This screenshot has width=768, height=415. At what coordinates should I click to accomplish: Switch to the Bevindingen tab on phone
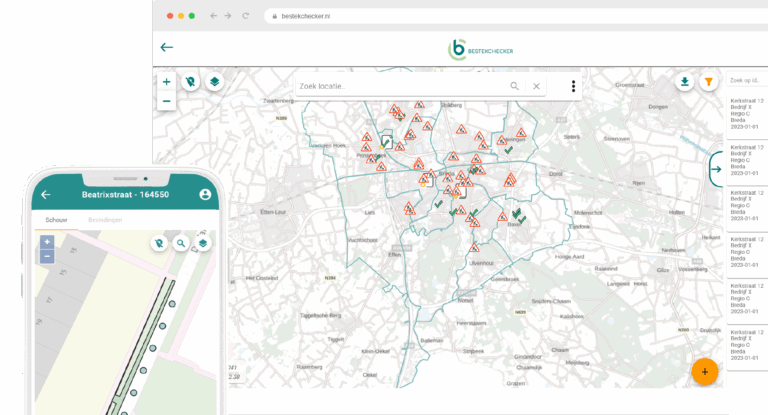(x=105, y=219)
